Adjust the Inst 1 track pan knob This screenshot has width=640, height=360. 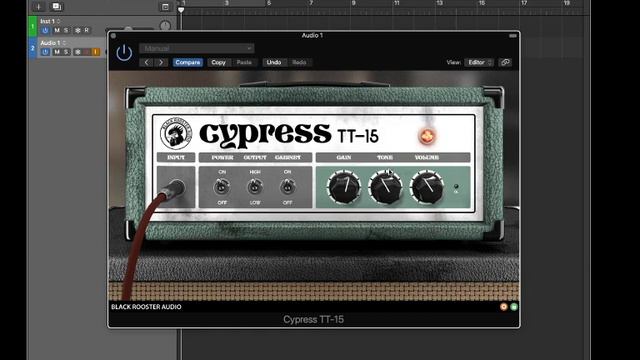tap(165, 26)
